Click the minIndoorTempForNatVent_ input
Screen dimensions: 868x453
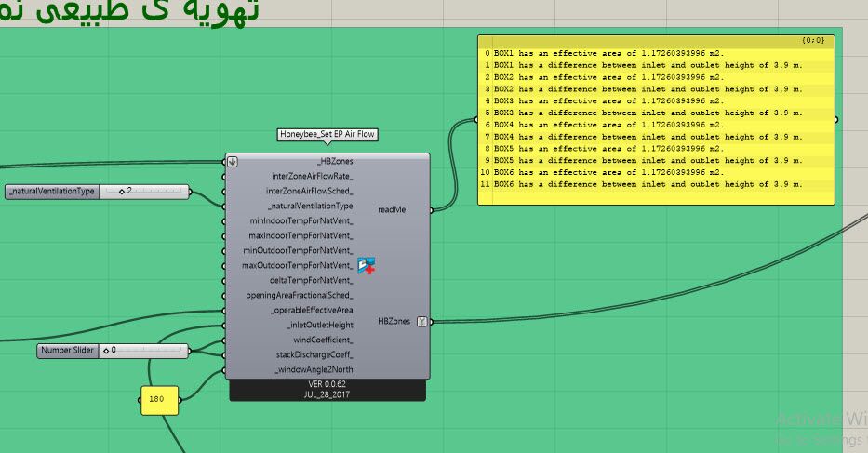pyautogui.click(x=301, y=221)
